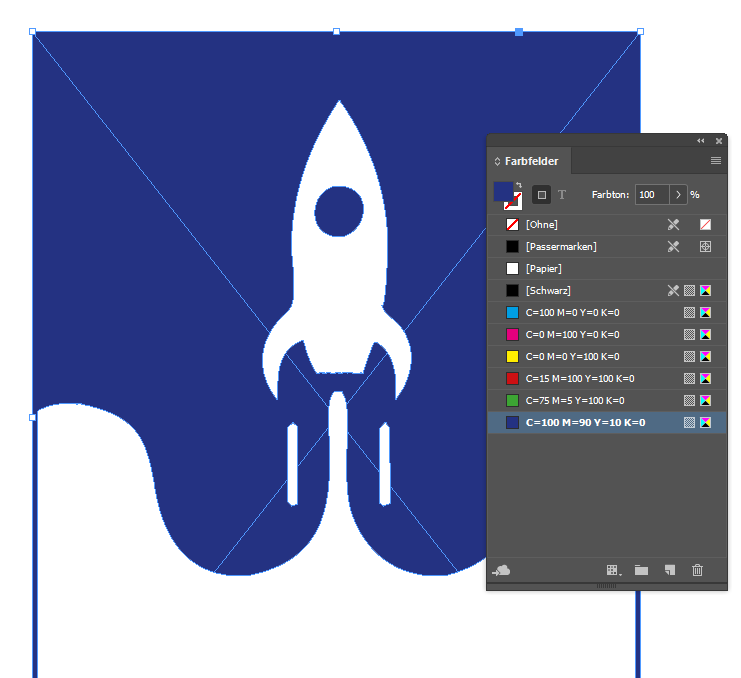
Task: Click the Farbfelder panel tab
Action: (x=531, y=161)
